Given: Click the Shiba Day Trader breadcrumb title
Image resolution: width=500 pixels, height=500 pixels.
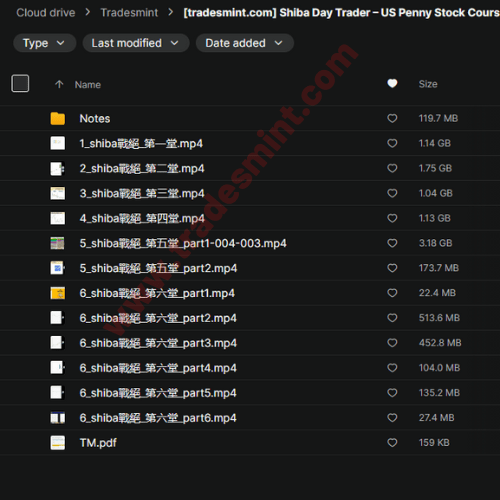Looking at the screenshot, I should tap(342, 13).
